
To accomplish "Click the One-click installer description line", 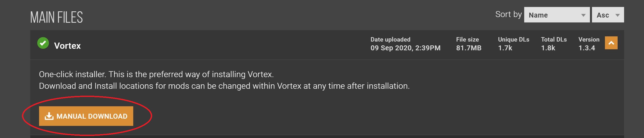I will 156,74.
